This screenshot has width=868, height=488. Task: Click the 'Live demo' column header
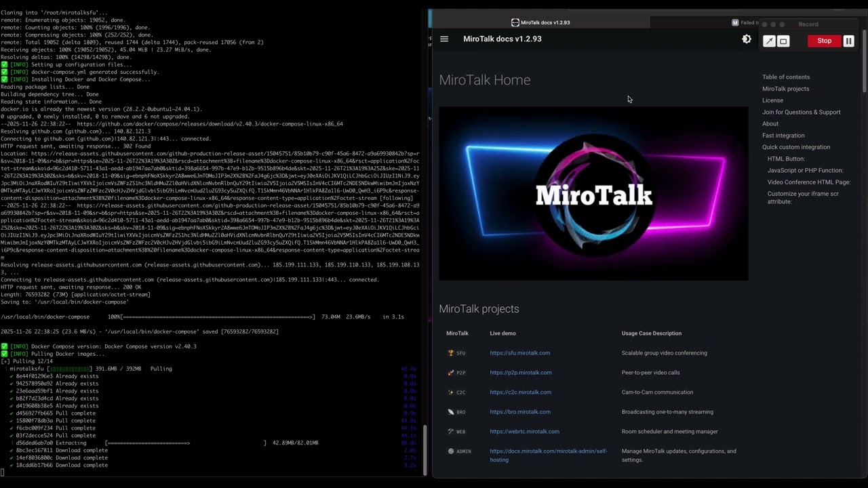tap(502, 333)
